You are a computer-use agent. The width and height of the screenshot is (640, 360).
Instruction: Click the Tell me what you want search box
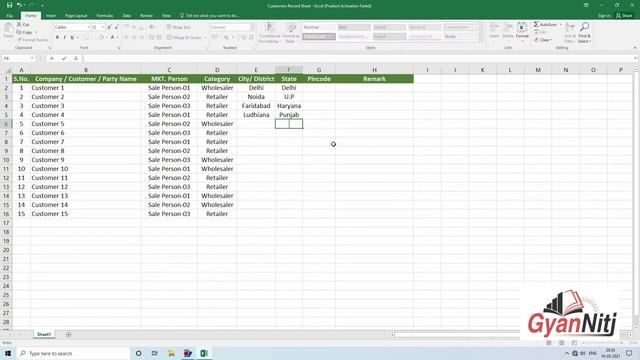pos(209,16)
